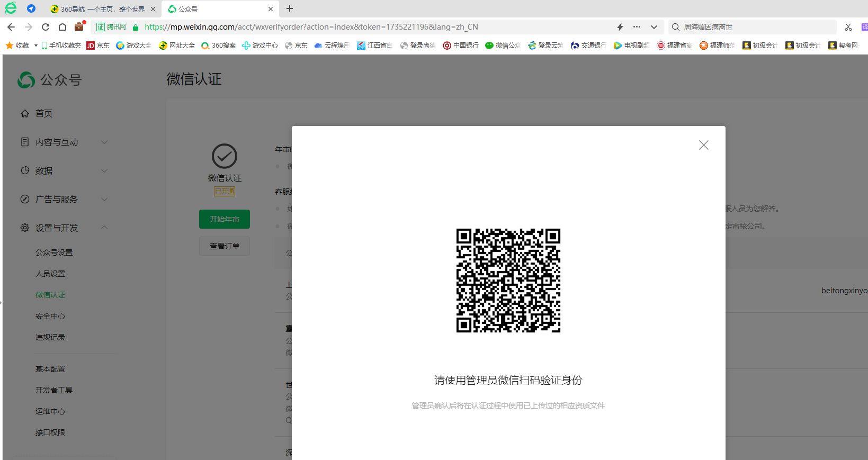Go to 首页 in sidebar
The width and height of the screenshot is (868, 460).
[x=44, y=113]
